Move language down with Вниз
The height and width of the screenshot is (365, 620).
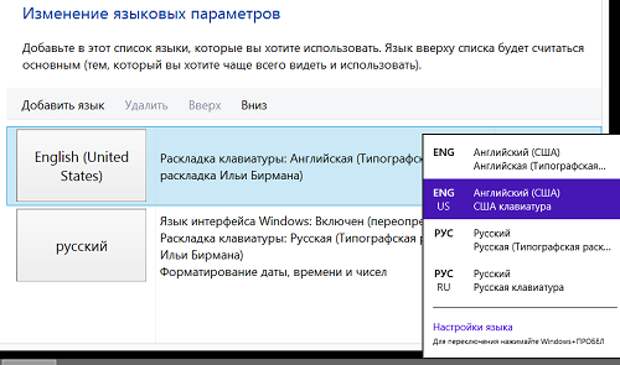pos(254,105)
